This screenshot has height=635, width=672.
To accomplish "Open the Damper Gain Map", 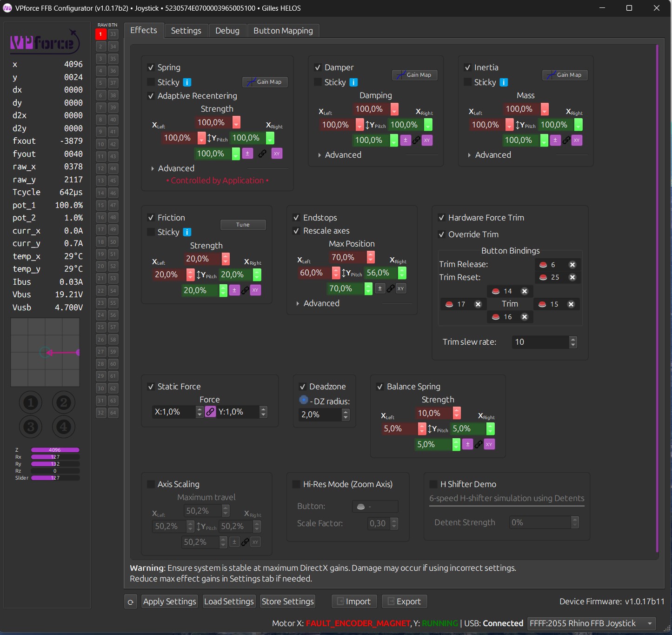I will 415,75.
